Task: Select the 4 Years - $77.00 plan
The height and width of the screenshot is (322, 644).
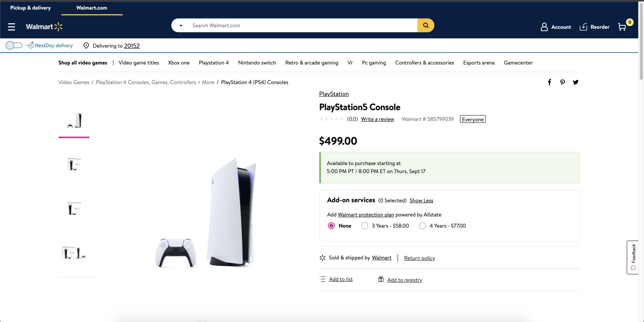Action: tap(422, 226)
